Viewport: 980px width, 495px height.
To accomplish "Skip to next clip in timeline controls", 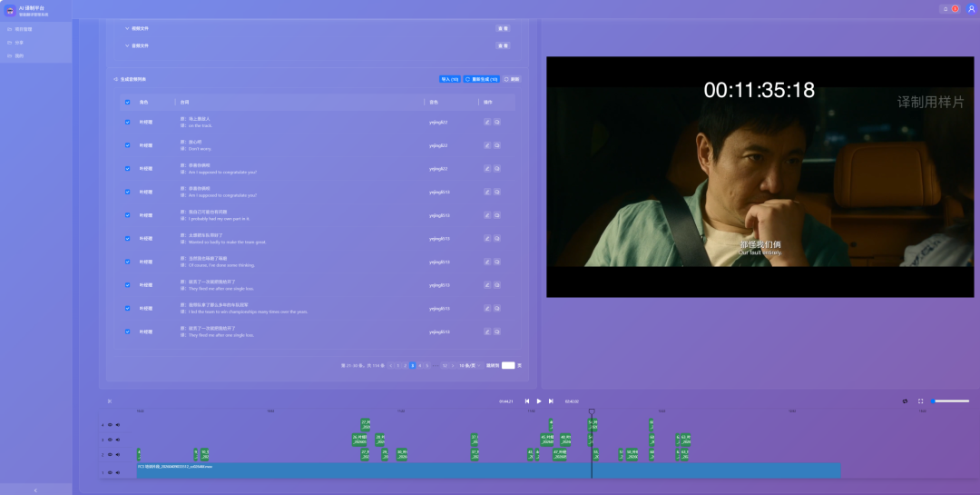I will click(x=551, y=401).
